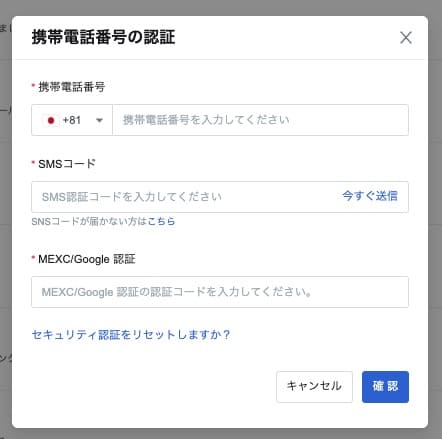This screenshot has height=439, width=442.
Task: Click the blue 確認 button
Action: pyautogui.click(x=385, y=387)
